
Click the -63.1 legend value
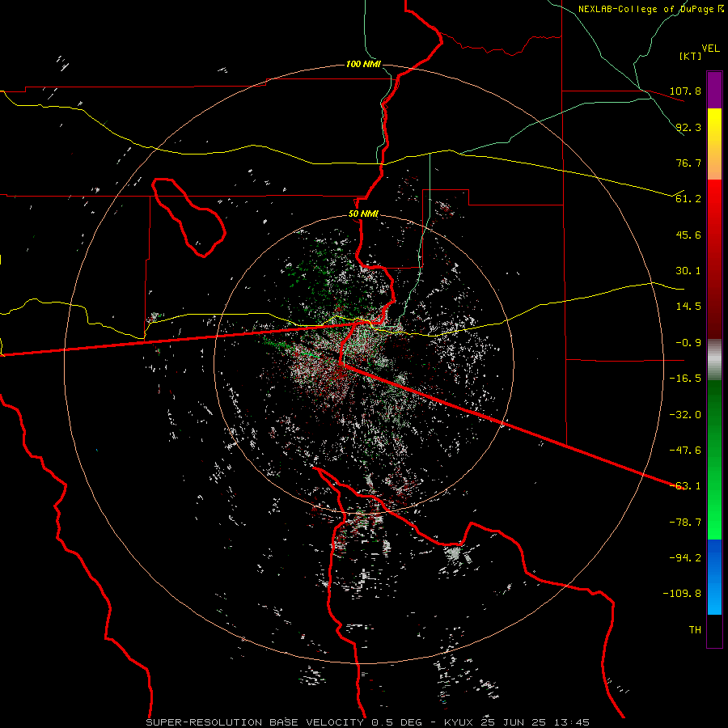pos(685,486)
